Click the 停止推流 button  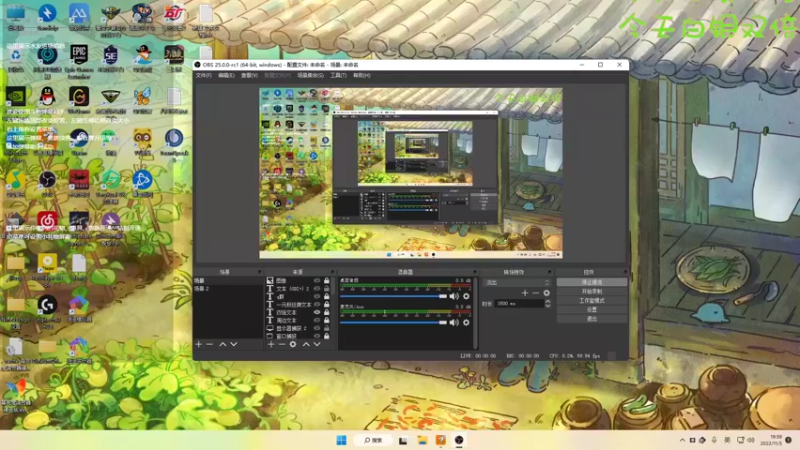coord(592,282)
